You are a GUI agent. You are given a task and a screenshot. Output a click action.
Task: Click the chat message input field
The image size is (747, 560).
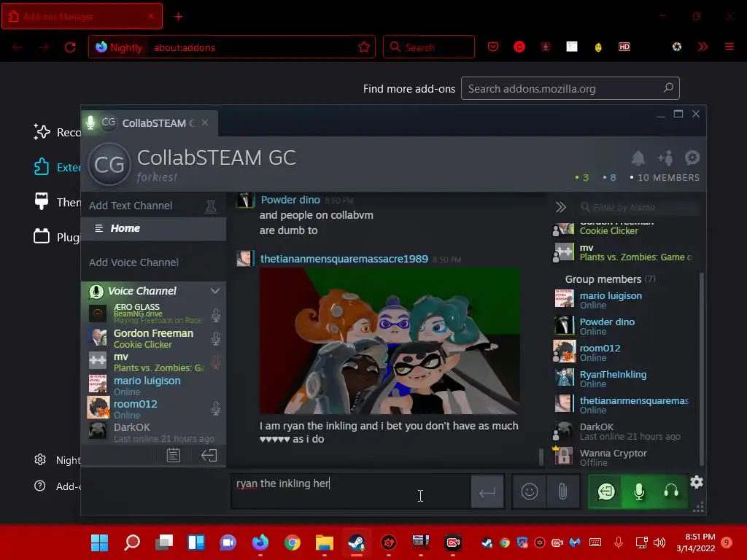click(x=351, y=491)
